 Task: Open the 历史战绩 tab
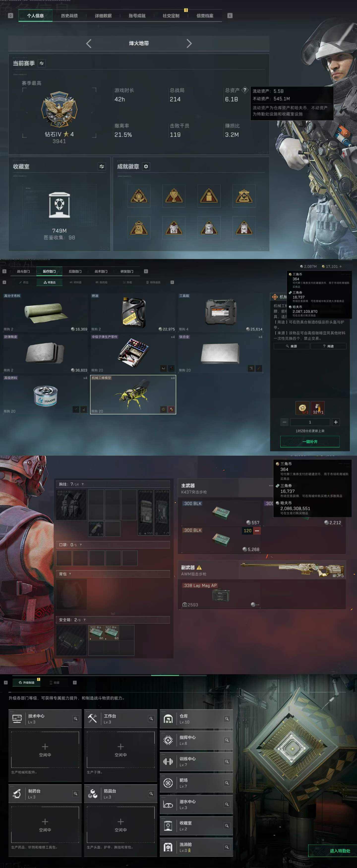click(69, 16)
